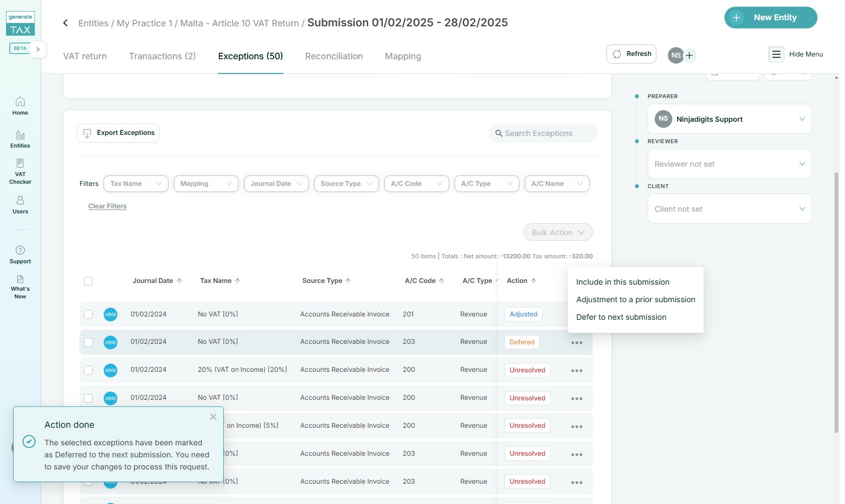Click the NS avatar in the toolbar
Viewport: 845px width, 504px height.
(676, 55)
